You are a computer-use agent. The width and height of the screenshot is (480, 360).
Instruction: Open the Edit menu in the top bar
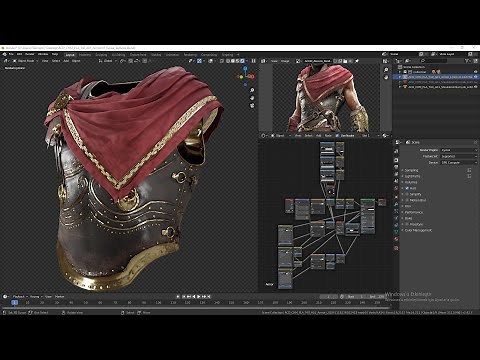[20, 54]
